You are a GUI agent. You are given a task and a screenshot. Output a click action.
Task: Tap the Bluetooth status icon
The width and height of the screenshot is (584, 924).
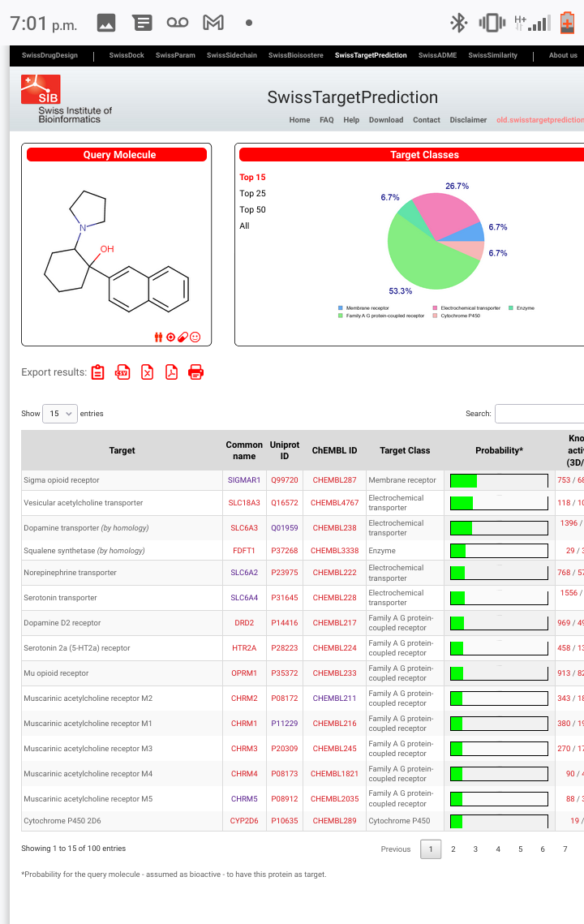pyautogui.click(x=458, y=23)
